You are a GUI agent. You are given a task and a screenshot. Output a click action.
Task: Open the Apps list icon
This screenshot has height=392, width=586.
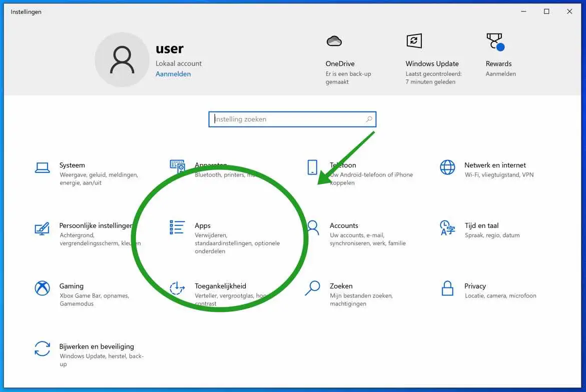point(177,227)
